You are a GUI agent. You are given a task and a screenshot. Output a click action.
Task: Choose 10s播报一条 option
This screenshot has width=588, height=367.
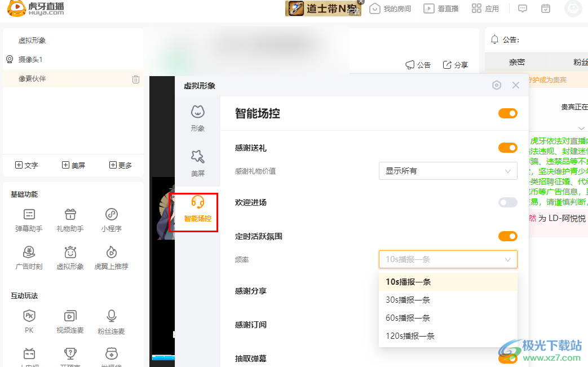pyautogui.click(x=448, y=282)
